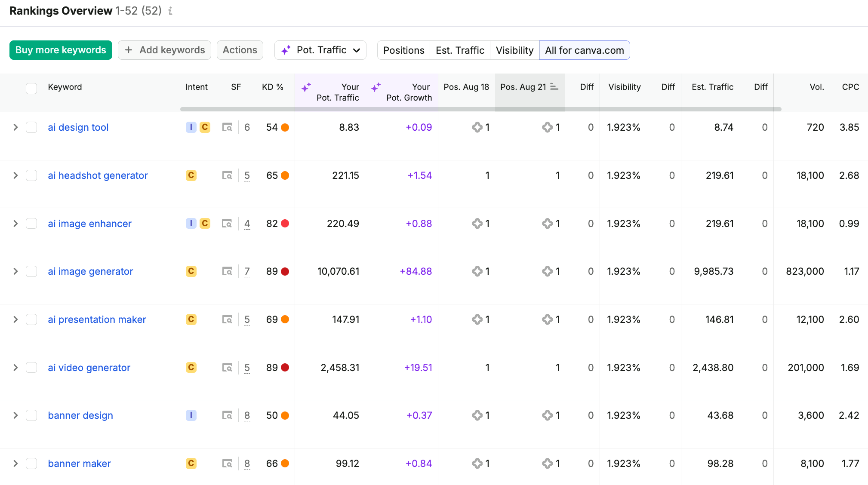
Task: Toggle the select-all checkbox in table header
Action: click(31, 88)
